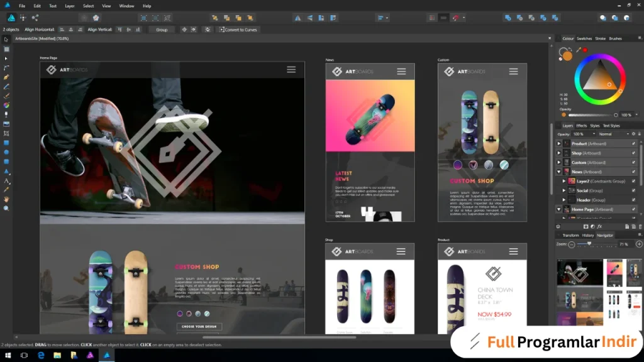Select the Zoom magnifier tool
The width and height of the screenshot is (644, 362).
[6, 209]
